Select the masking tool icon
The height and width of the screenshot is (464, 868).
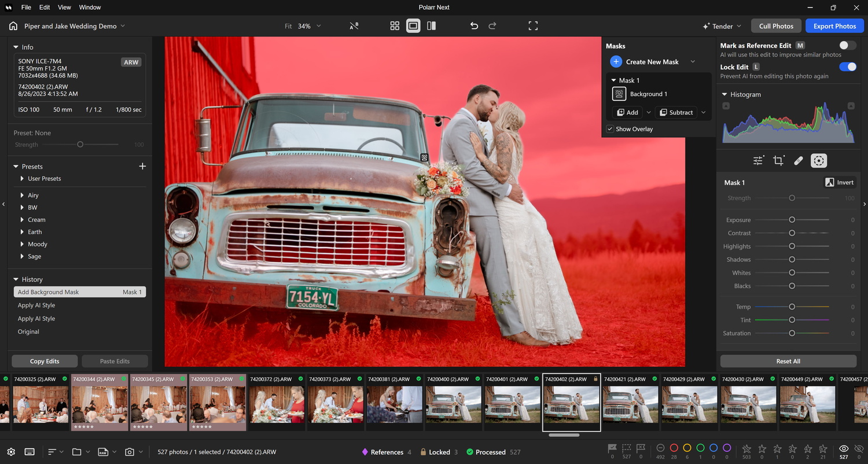pos(819,161)
